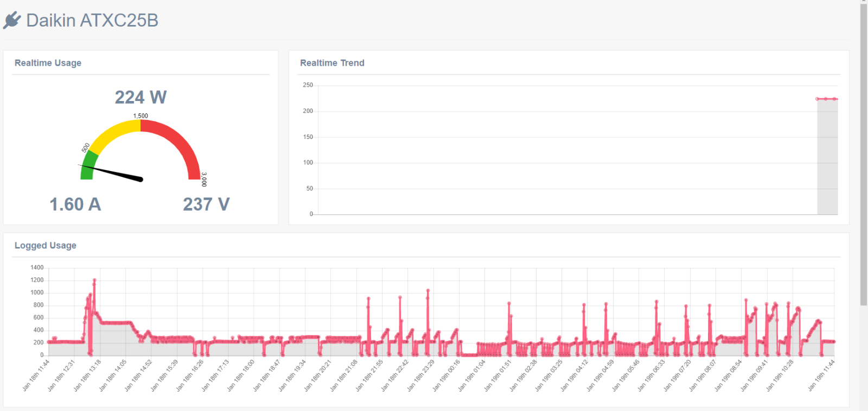The height and width of the screenshot is (411, 868).
Task: Click the 100 axis label in Realtime Trend
Action: pos(308,162)
